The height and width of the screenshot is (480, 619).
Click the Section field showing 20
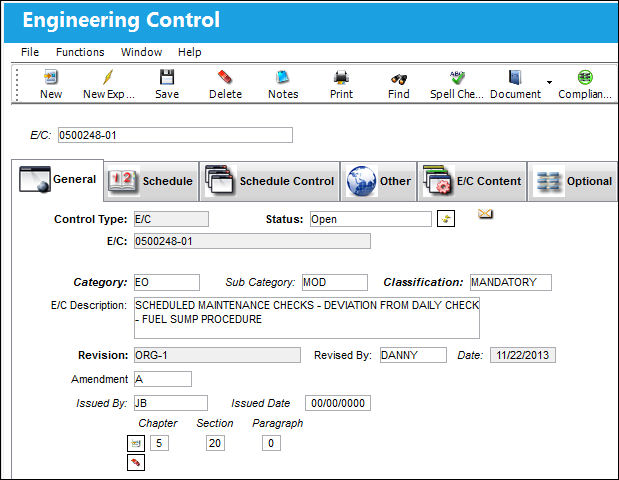(215, 443)
